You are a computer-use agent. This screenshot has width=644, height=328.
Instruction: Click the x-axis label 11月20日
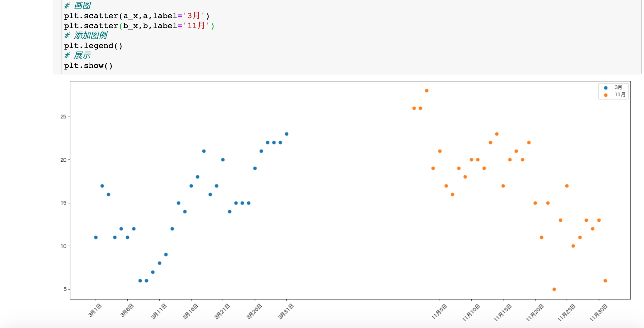point(535,312)
